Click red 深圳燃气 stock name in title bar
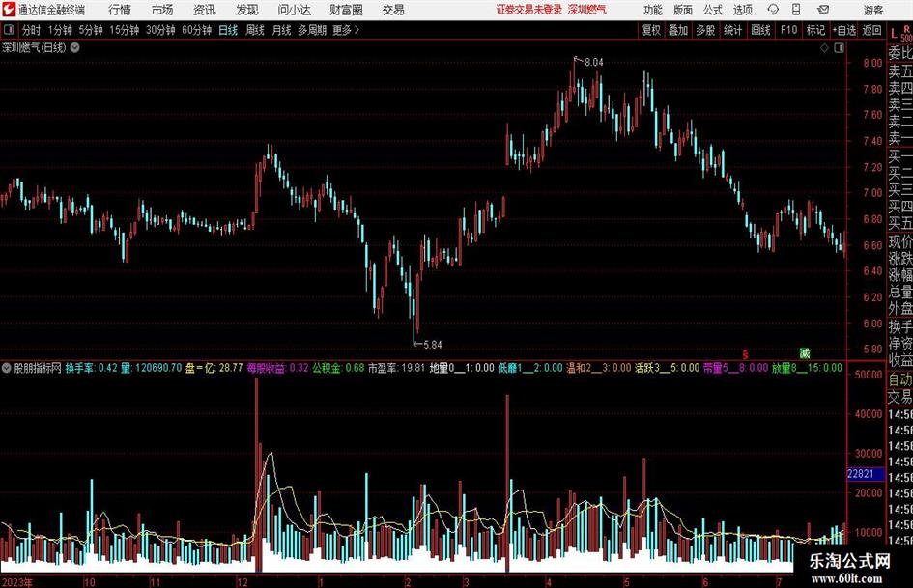 coord(587,10)
